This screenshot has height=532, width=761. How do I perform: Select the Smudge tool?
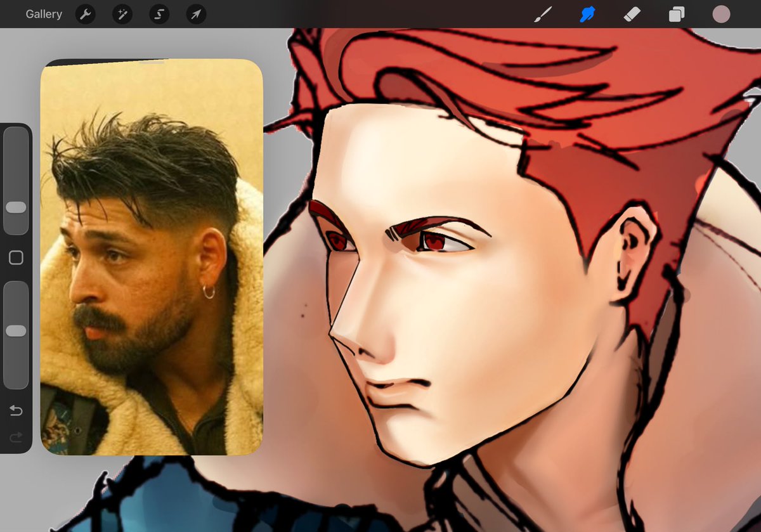[587, 14]
